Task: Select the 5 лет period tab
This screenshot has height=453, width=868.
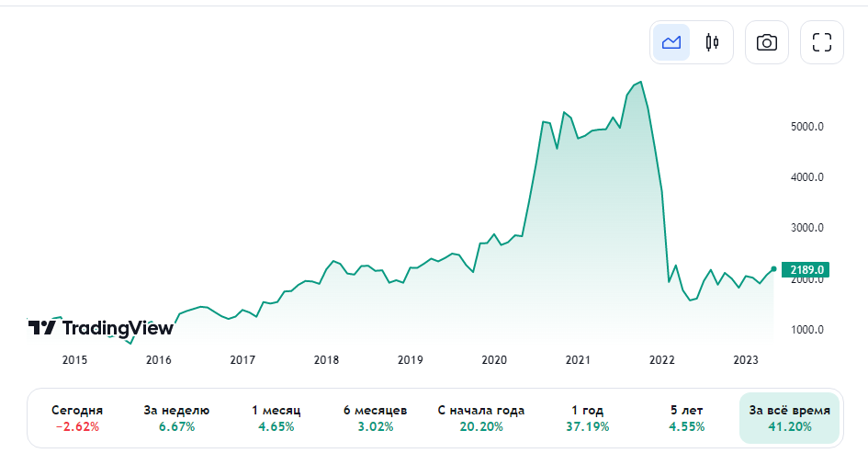Action: [x=686, y=418]
